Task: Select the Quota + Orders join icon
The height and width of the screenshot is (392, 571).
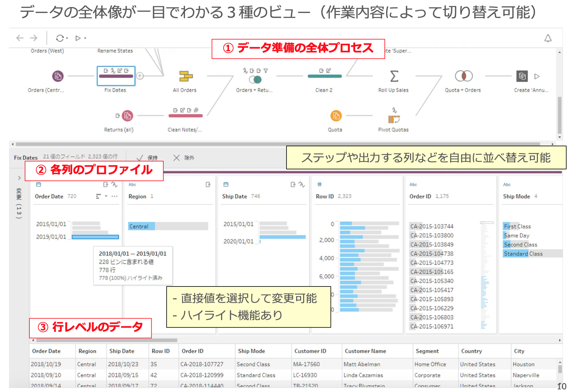Action: coord(464,76)
